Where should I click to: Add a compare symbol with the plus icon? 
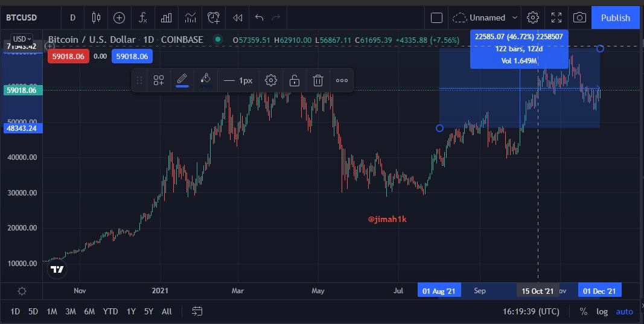pyautogui.click(x=119, y=17)
